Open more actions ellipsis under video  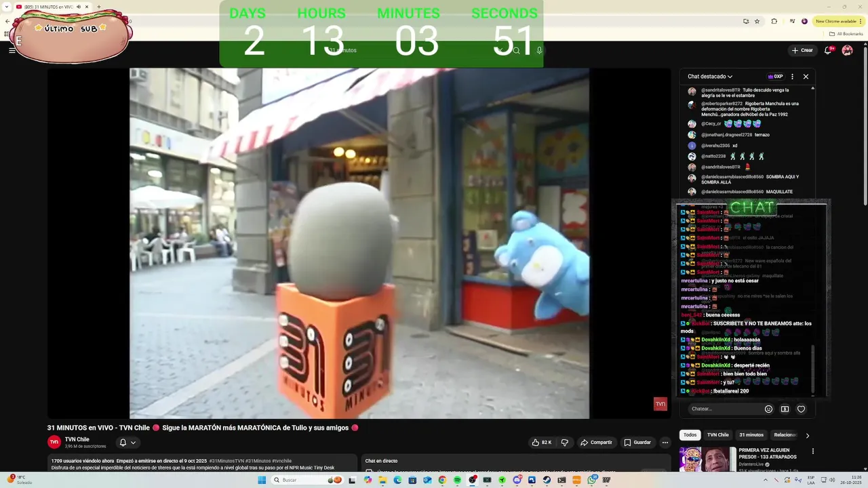point(665,443)
